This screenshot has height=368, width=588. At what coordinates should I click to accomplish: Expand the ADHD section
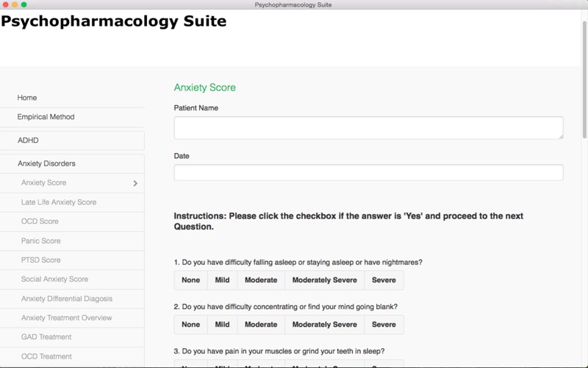tap(28, 140)
